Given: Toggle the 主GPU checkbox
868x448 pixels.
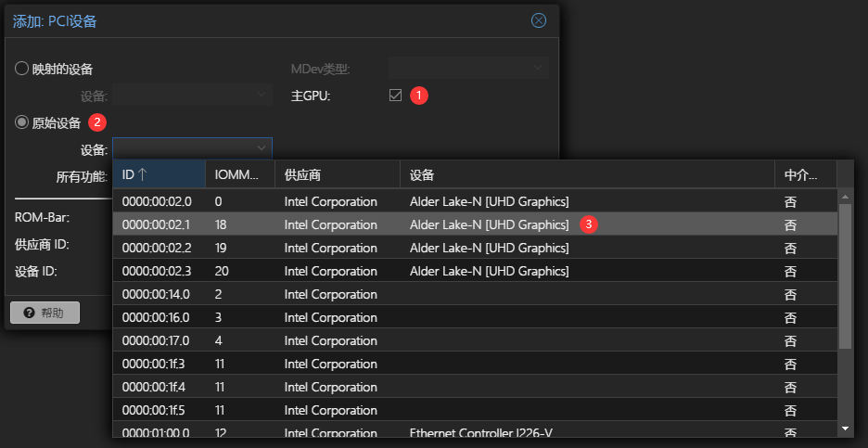Looking at the screenshot, I should point(396,96).
